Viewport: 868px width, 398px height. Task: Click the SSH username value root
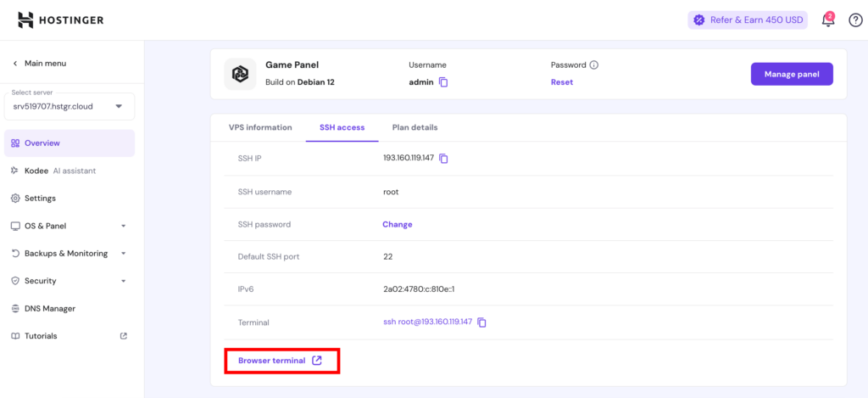pos(390,192)
